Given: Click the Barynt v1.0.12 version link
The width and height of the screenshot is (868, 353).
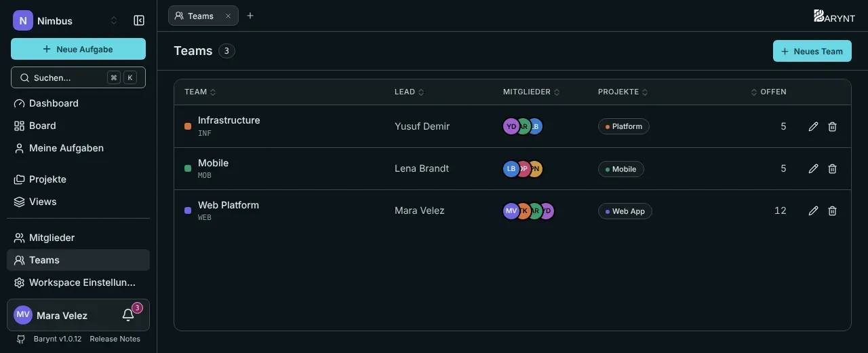Looking at the screenshot, I should pyautogui.click(x=58, y=339).
